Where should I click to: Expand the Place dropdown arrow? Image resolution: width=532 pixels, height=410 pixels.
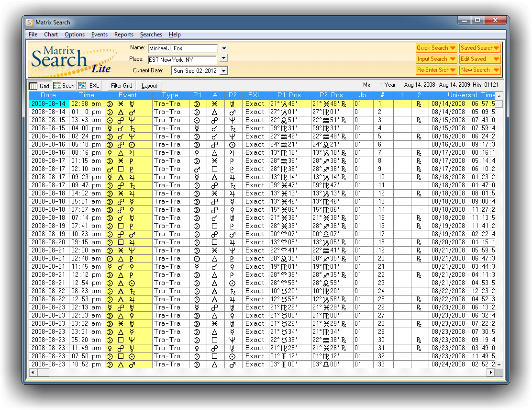223,58
